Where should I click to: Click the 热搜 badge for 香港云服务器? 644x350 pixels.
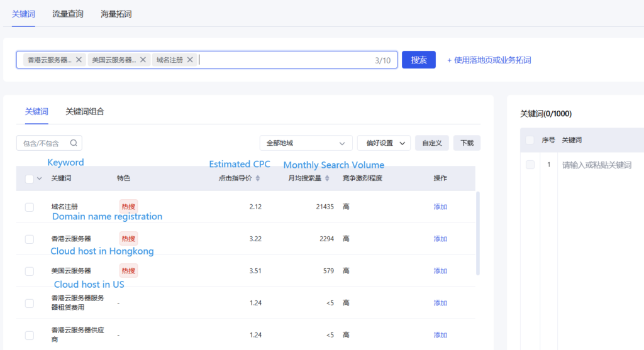point(128,239)
